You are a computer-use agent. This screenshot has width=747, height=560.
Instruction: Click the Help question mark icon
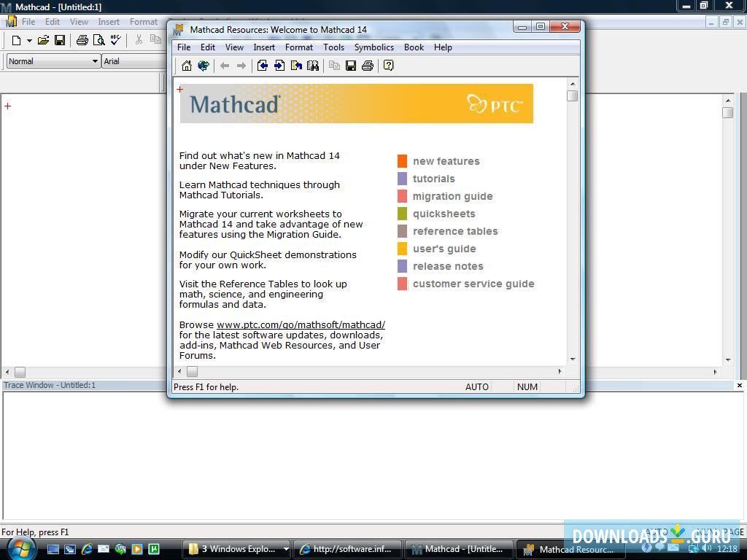[388, 66]
